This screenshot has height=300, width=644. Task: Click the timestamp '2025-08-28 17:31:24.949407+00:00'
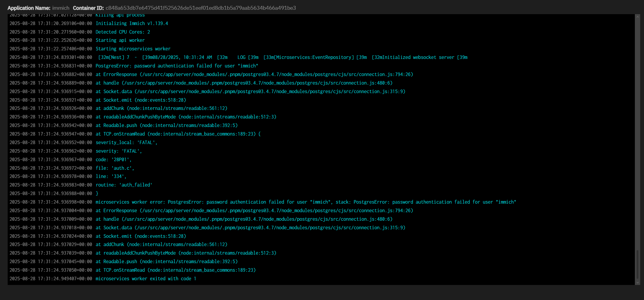pyautogui.click(x=51, y=279)
